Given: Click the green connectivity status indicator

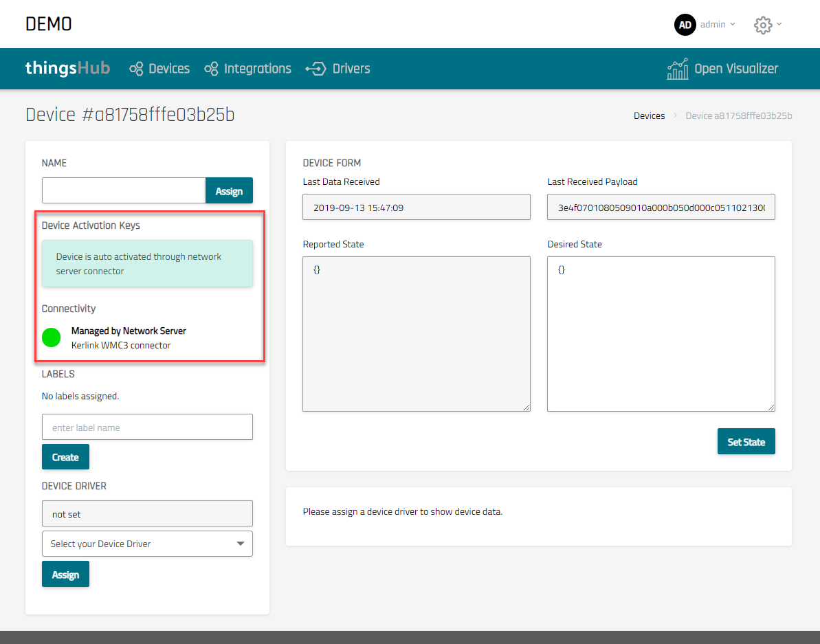Looking at the screenshot, I should [x=52, y=337].
